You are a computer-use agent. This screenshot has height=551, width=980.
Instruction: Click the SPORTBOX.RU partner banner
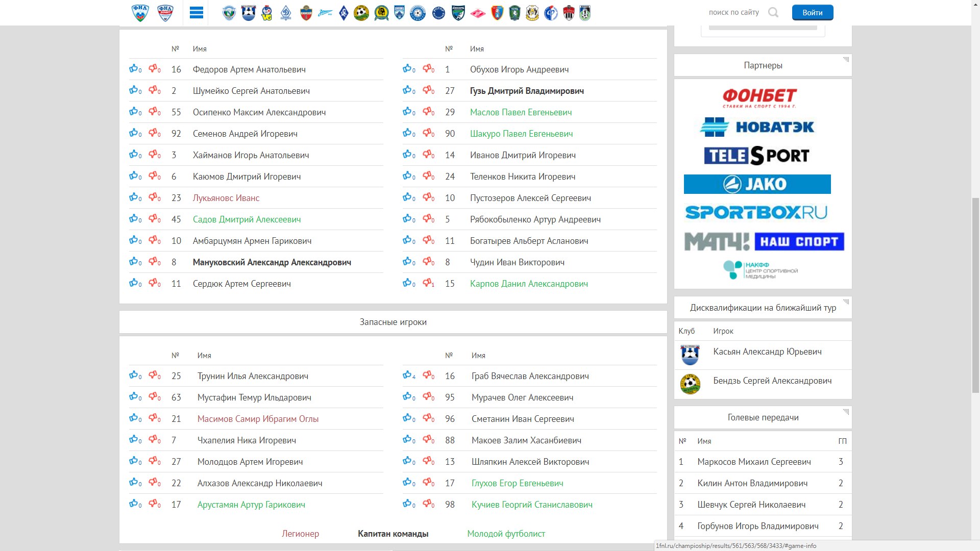pyautogui.click(x=756, y=212)
